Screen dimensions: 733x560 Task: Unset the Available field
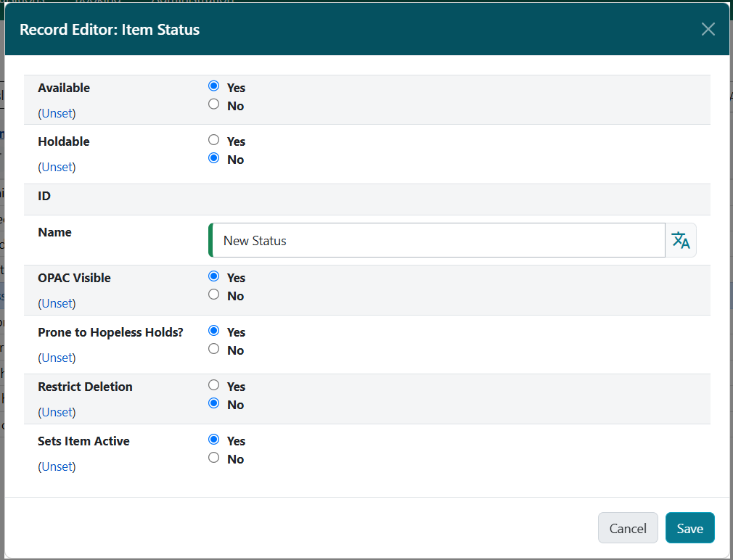click(x=56, y=113)
